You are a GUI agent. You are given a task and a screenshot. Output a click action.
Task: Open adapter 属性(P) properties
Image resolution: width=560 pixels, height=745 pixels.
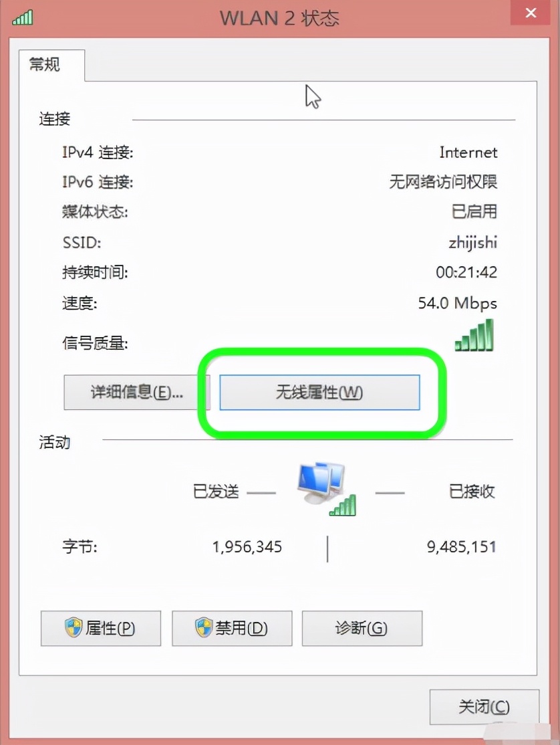pyautogui.click(x=101, y=628)
